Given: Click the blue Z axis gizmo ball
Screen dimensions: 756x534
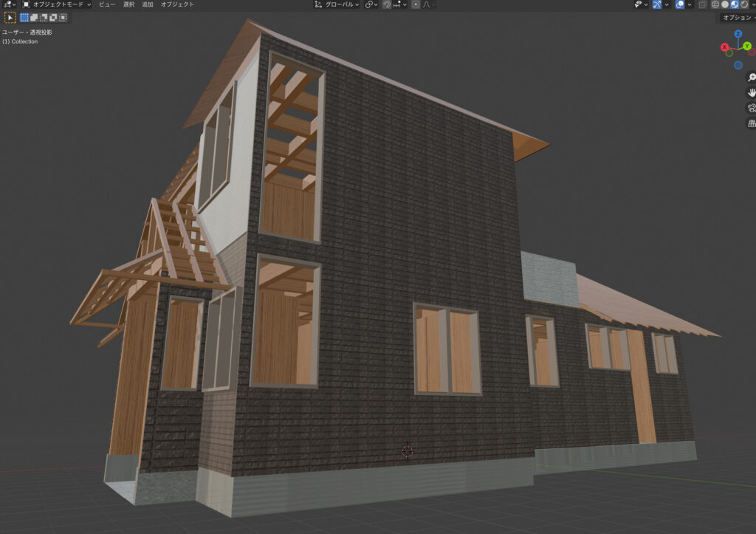Looking at the screenshot, I should point(738,35).
